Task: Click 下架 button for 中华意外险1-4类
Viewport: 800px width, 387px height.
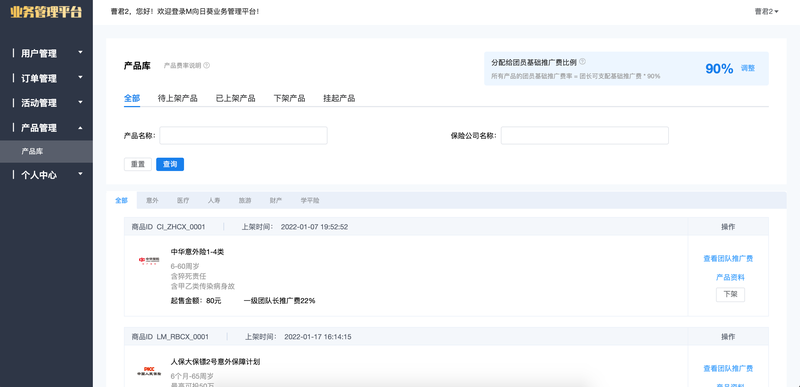Action: (730, 294)
